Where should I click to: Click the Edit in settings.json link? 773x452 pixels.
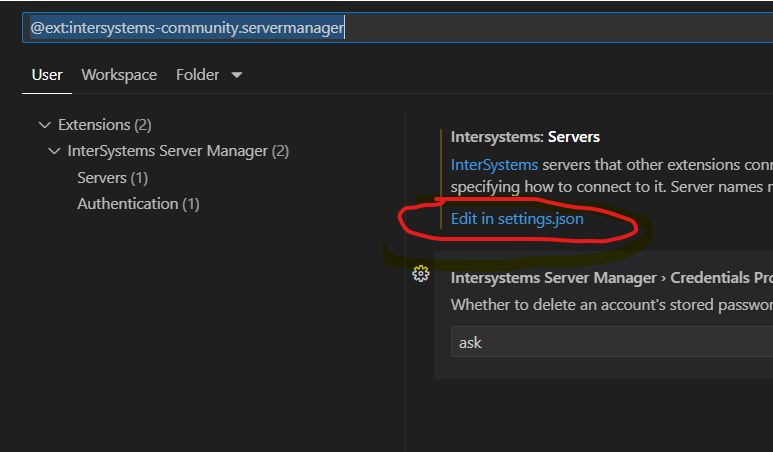pyautogui.click(x=517, y=219)
